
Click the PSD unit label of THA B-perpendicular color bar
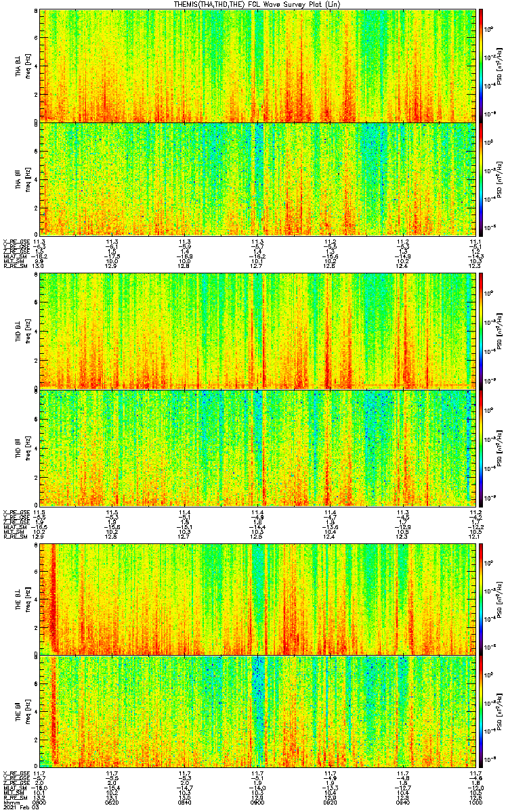(500, 66)
